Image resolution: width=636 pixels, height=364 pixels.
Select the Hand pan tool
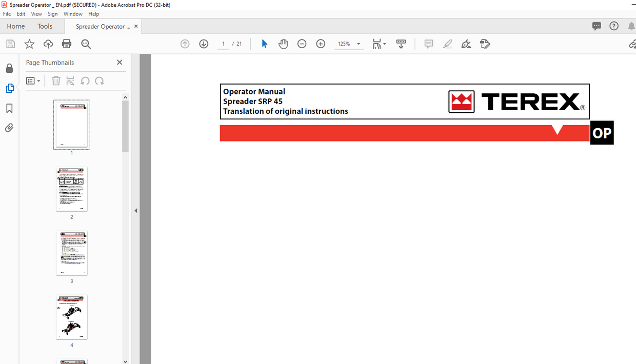pyautogui.click(x=283, y=44)
